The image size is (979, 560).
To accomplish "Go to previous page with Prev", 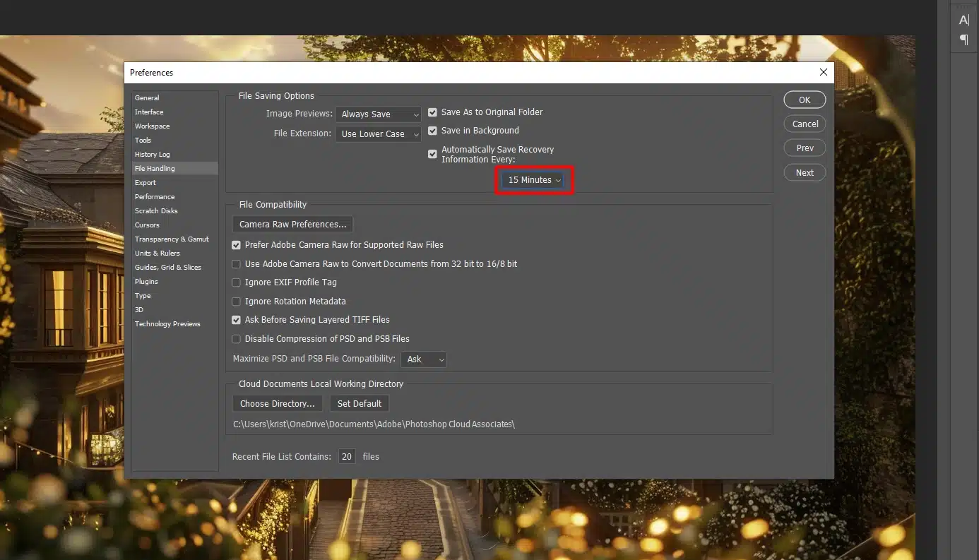I will tap(805, 148).
